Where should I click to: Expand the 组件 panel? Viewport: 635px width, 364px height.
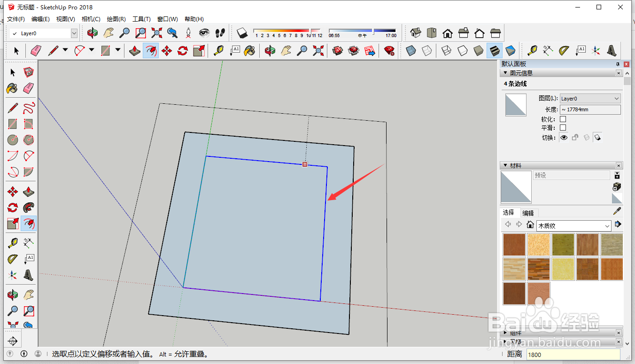pos(505,333)
